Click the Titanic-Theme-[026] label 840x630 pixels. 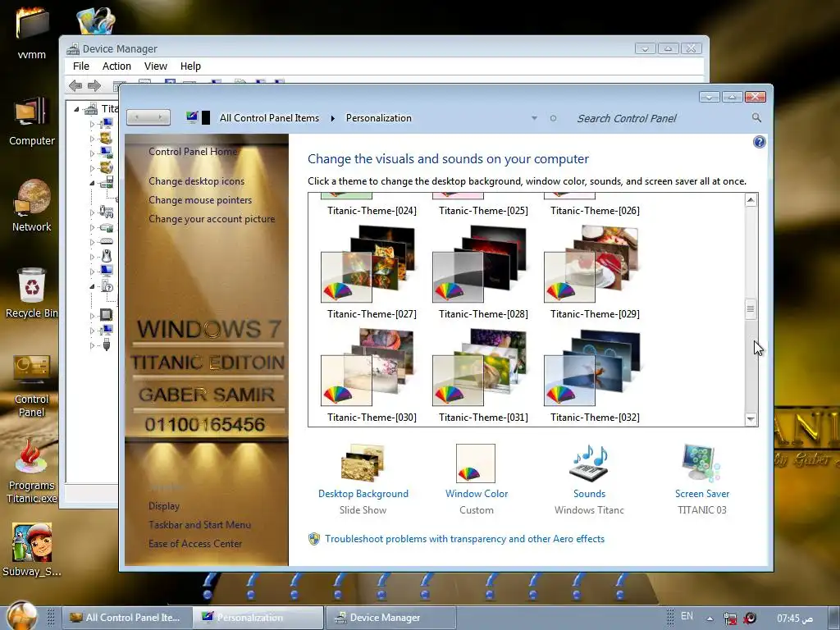(595, 211)
